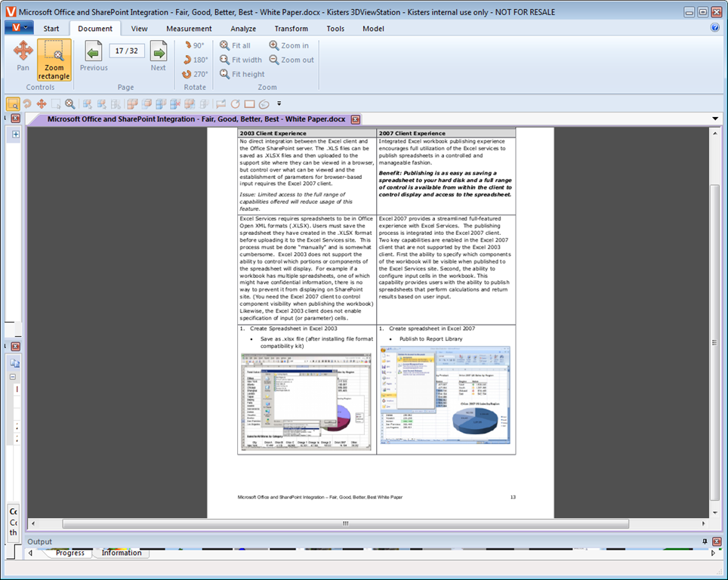Select the freehand ellipse markup tool icon
Viewport: 728px width, 580px height.
[x=264, y=103]
